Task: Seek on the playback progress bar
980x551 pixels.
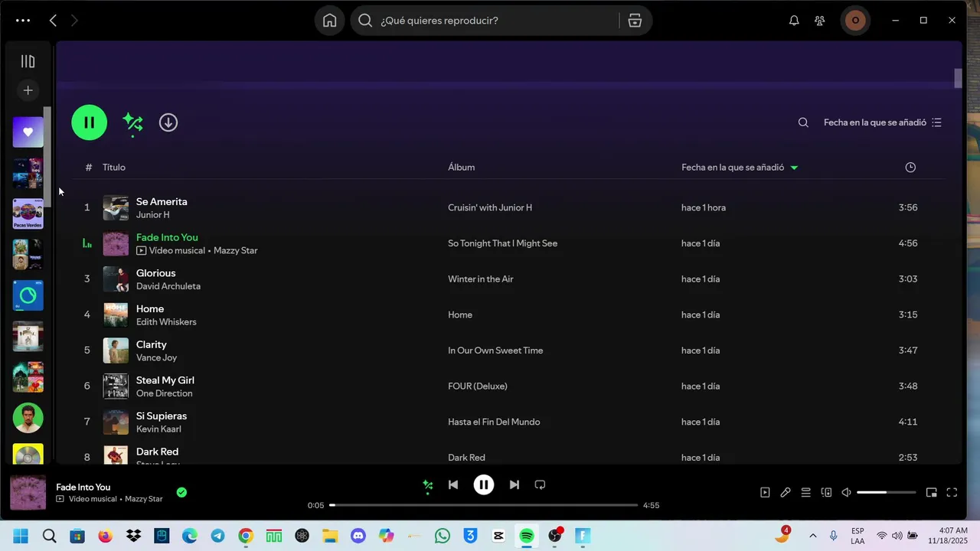Action: 484,505
